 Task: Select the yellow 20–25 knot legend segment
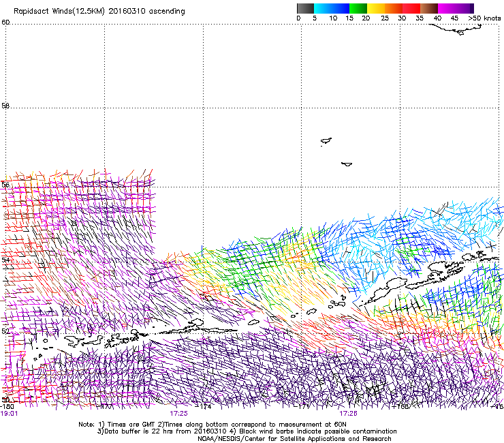[x=376, y=8]
